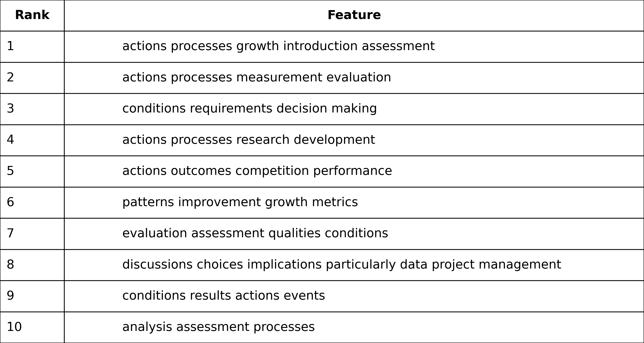Click 'evaluation assessment qualities conditions' feature

click(x=255, y=233)
